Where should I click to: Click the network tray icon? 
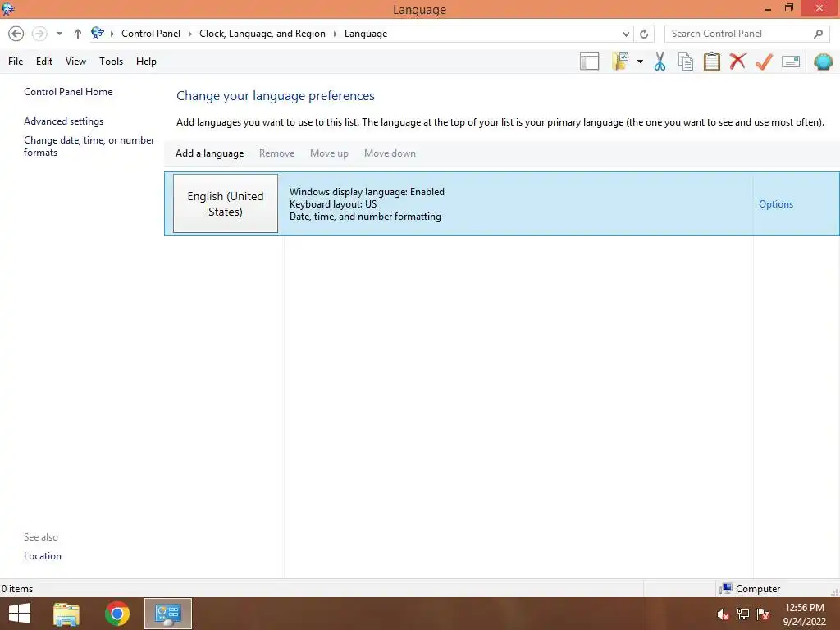[x=743, y=614]
